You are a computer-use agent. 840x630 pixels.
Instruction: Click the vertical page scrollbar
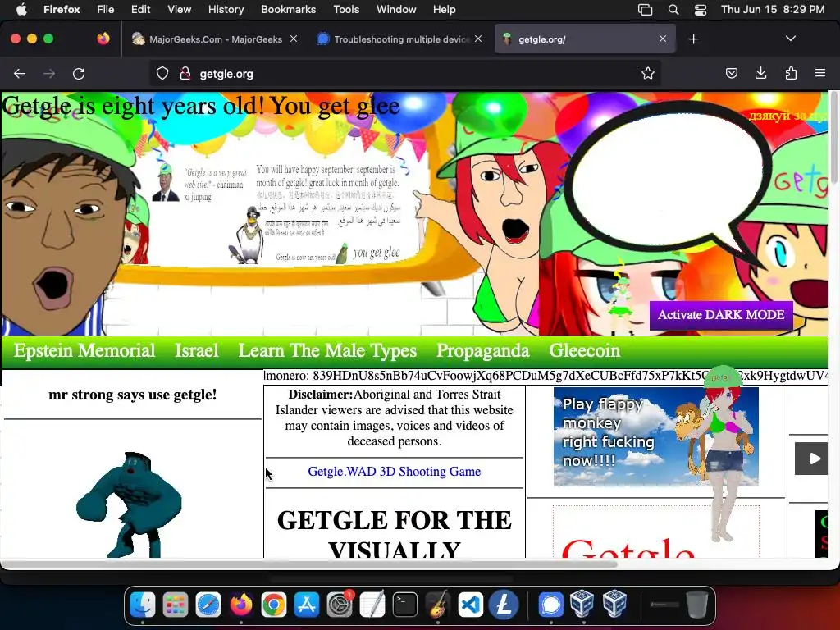833,139
